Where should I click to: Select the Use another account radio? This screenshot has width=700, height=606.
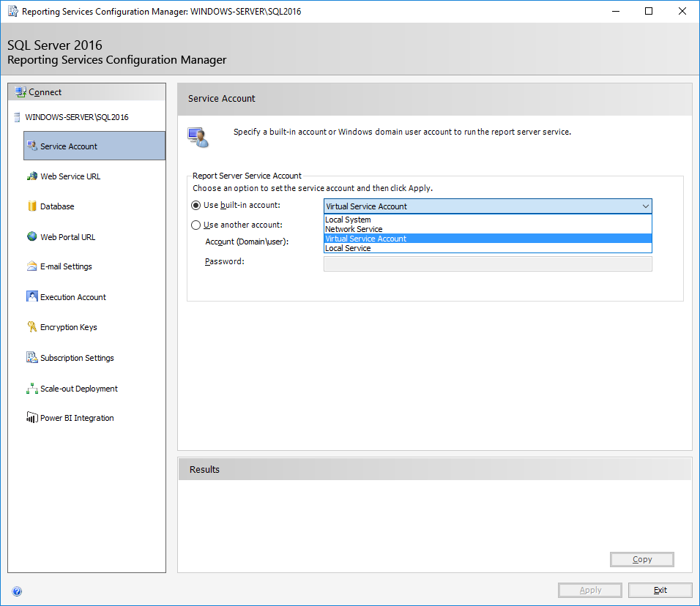click(196, 225)
